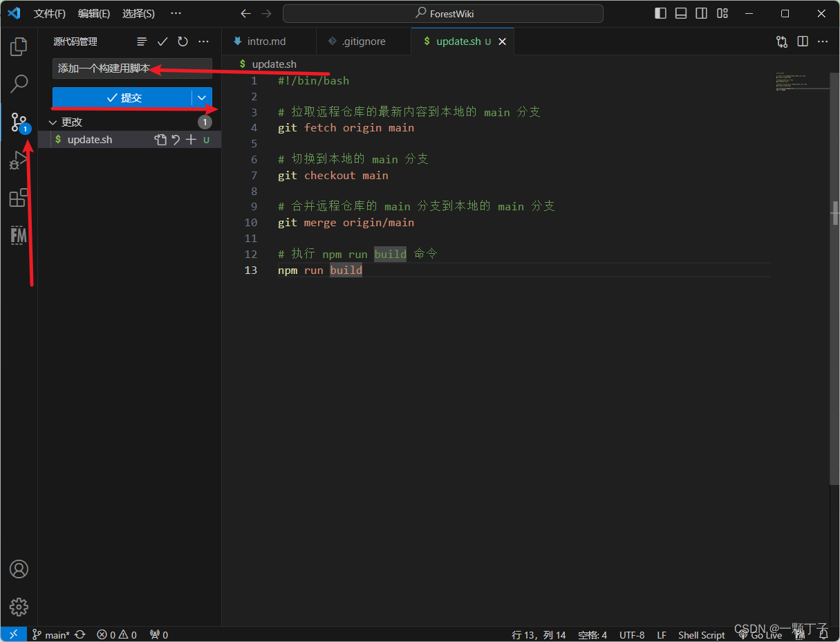This screenshot has height=642, width=840.
Task: Collapse the 更改 changes section
Action: (53, 122)
